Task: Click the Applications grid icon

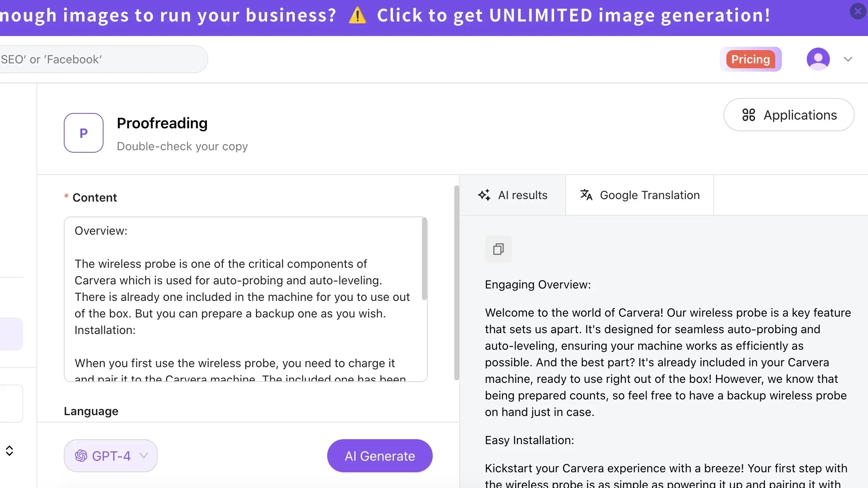Action: (x=748, y=115)
